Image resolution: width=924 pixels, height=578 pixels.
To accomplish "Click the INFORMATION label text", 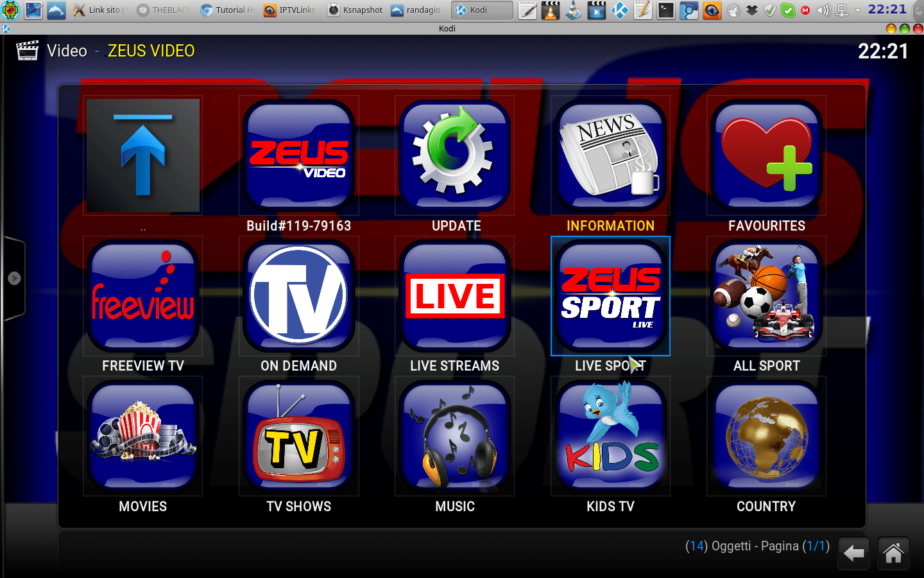I will coord(611,226).
